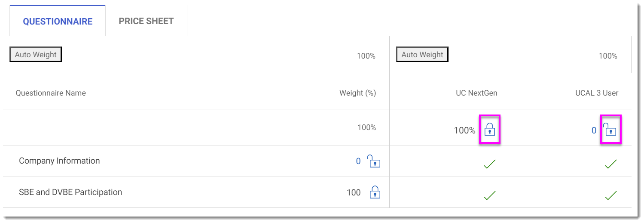Click UCAL 3 User checkmark for Company Information

(610, 164)
